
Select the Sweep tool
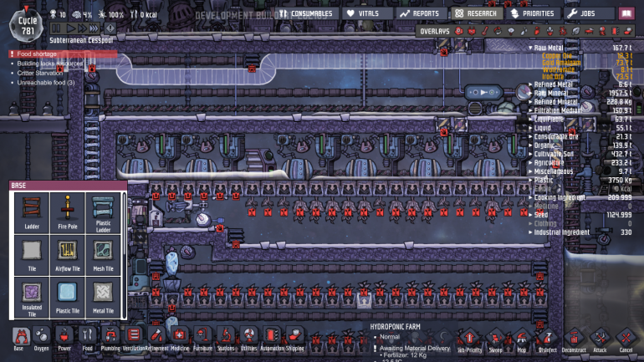[x=495, y=340]
